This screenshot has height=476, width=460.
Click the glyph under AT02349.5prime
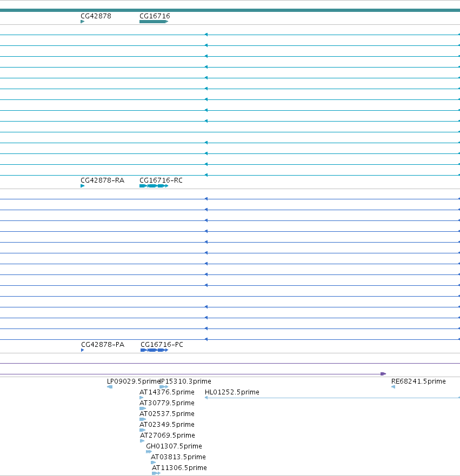pyautogui.click(x=142, y=430)
